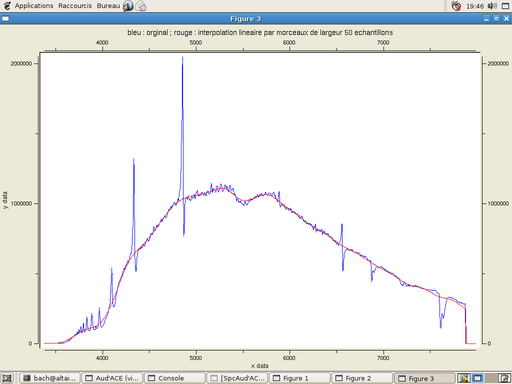Click the 'y data' axis label
The width and height of the screenshot is (512, 384).
pos(5,200)
